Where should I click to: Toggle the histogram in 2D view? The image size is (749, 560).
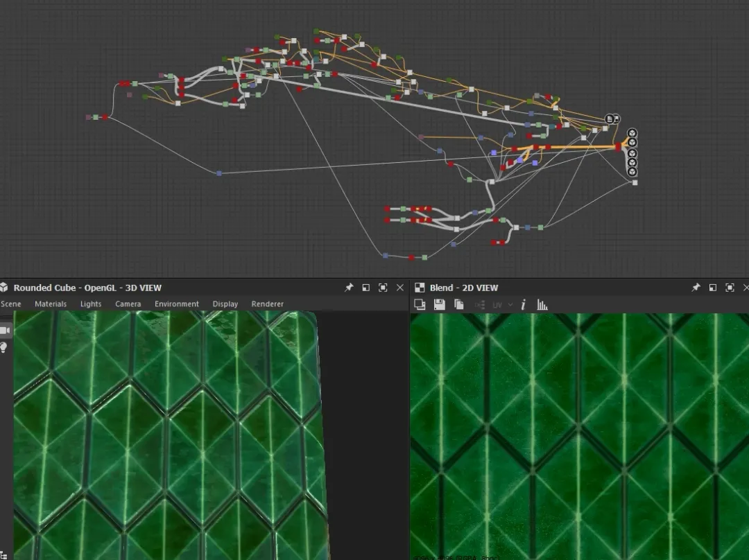542,304
